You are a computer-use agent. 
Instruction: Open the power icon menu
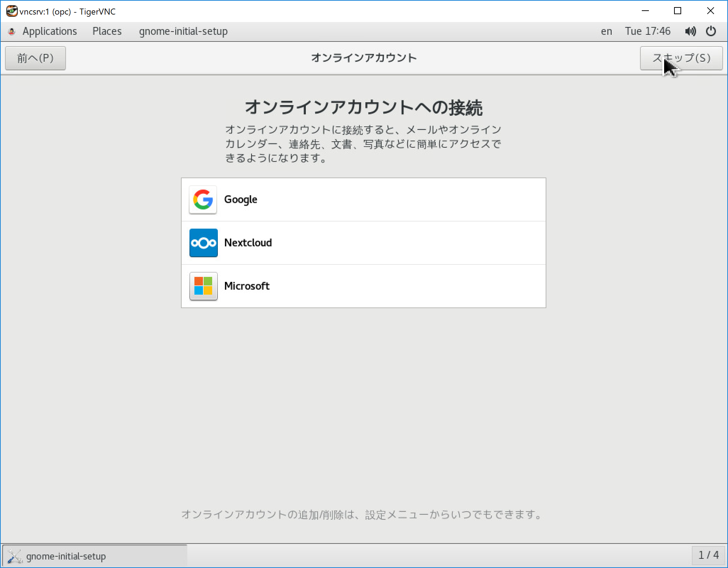(x=711, y=31)
